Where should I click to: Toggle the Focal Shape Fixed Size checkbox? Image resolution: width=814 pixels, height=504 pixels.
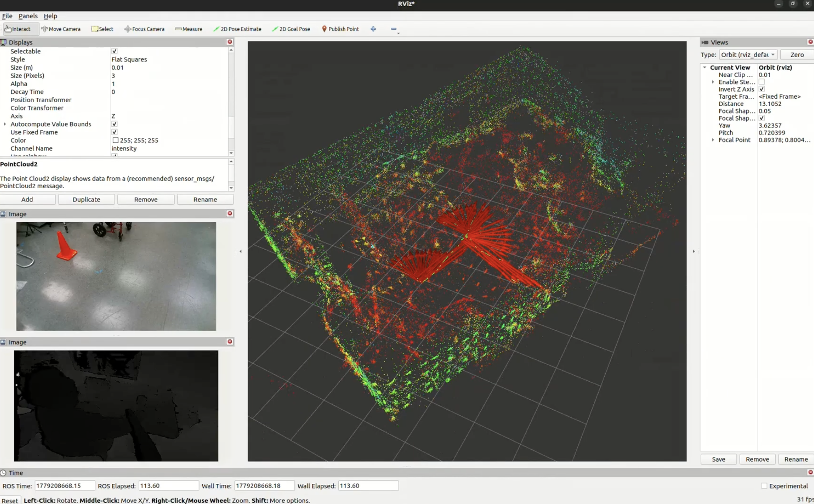762,118
